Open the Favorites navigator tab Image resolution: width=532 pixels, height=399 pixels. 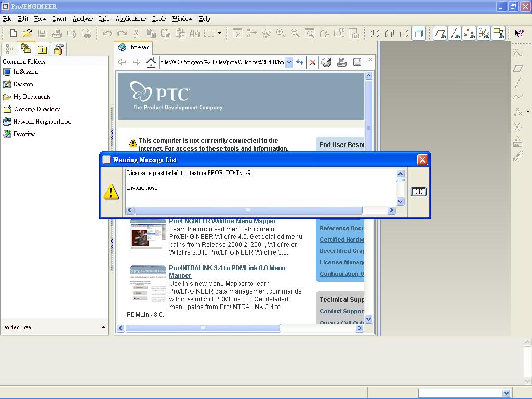tap(43, 49)
